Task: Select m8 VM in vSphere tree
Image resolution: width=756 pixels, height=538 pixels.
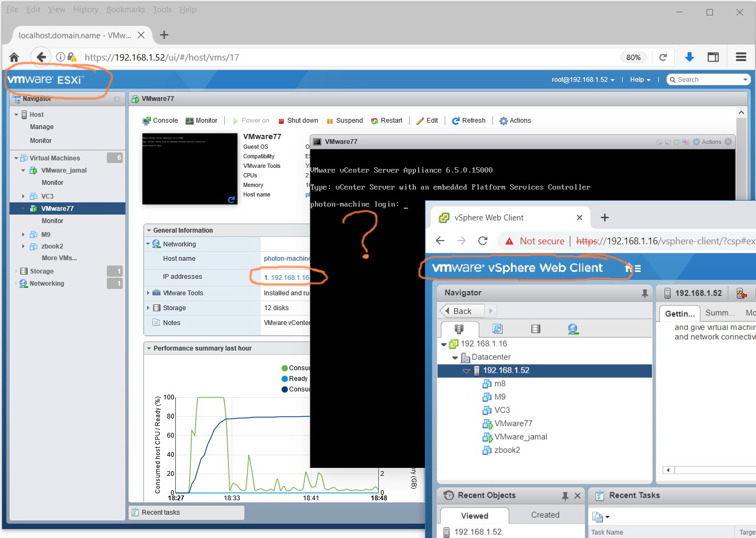Action: click(x=500, y=383)
